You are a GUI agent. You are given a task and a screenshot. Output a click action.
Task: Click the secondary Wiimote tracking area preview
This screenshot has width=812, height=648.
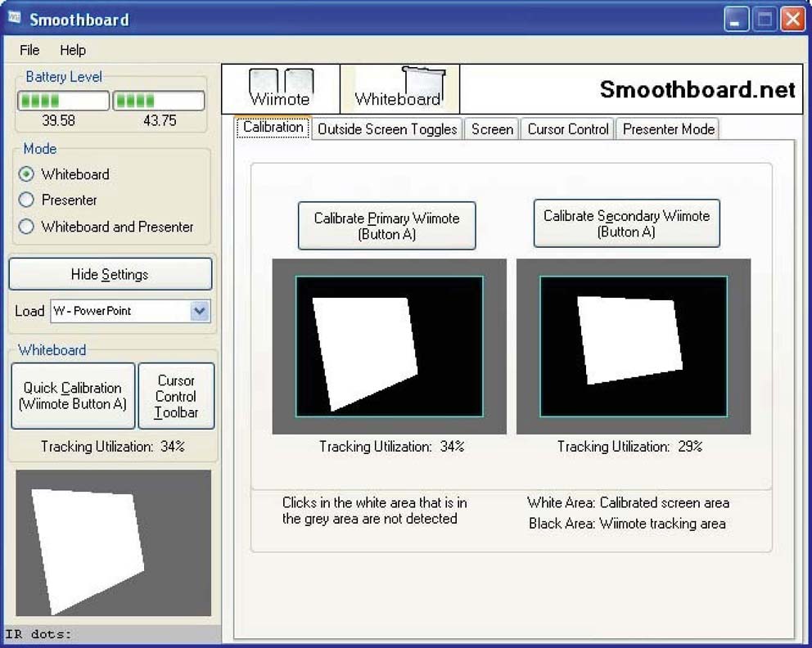[x=634, y=346]
